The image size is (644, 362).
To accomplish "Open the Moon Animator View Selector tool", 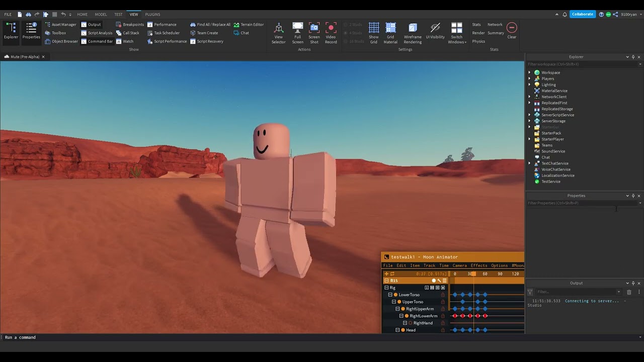I will click(x=278, y=31).
